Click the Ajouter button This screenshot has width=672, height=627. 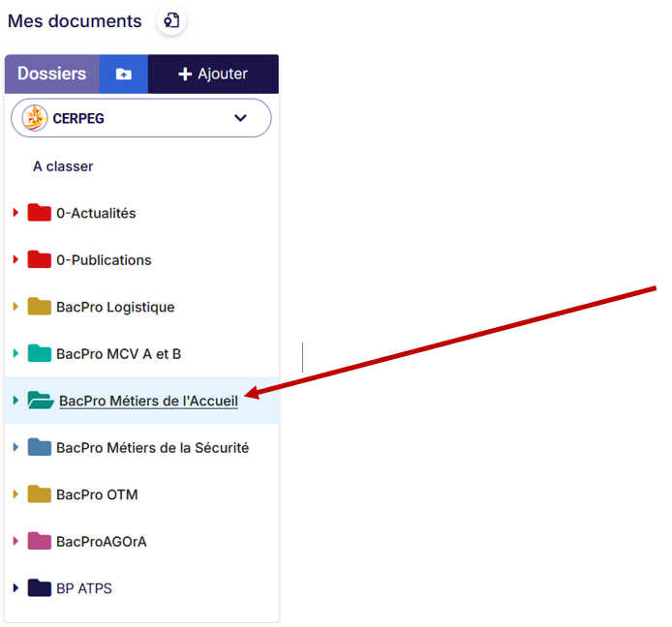coord(213,75)
